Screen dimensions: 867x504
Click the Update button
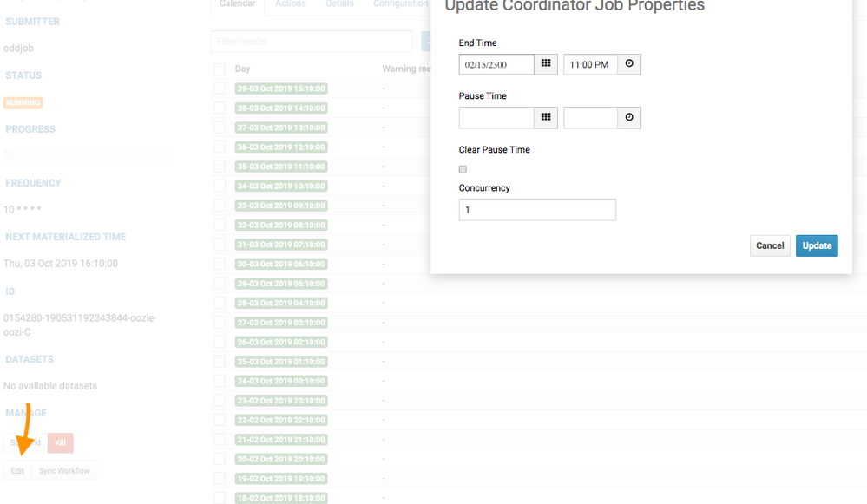pos(817,245)
